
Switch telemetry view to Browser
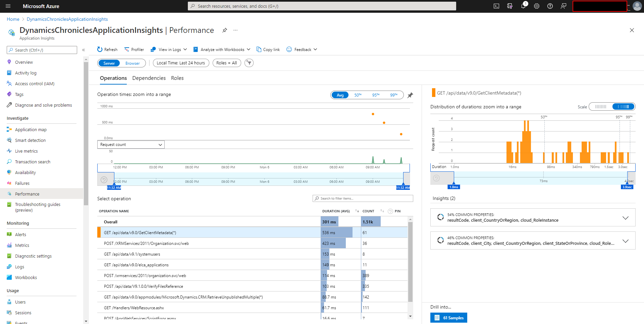click(132, 63)
